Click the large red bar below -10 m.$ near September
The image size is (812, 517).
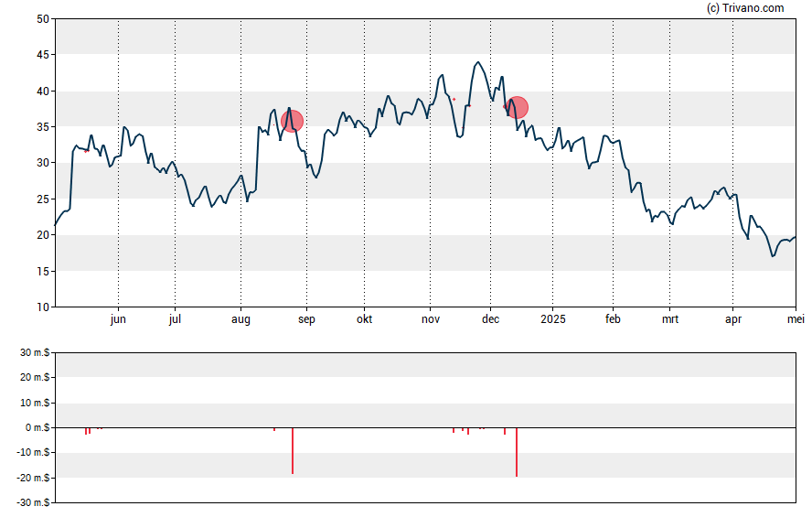(x=293, y=451)
